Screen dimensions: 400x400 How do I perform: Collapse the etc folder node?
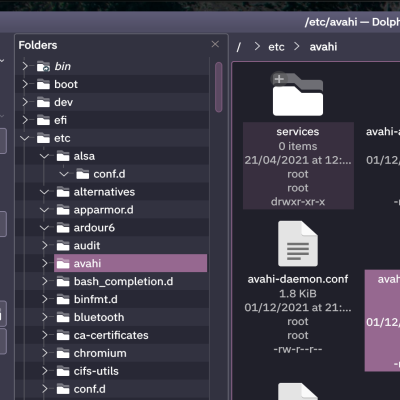point(25,138)
